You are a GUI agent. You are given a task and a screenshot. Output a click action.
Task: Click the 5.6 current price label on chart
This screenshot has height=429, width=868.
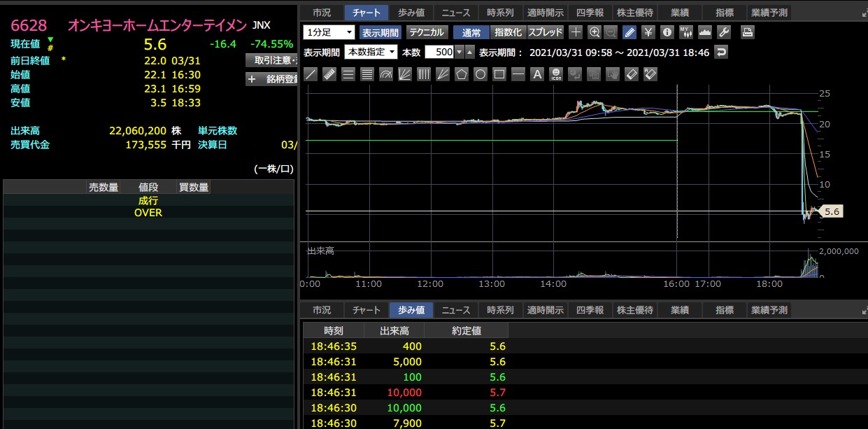tap(832, 211)
